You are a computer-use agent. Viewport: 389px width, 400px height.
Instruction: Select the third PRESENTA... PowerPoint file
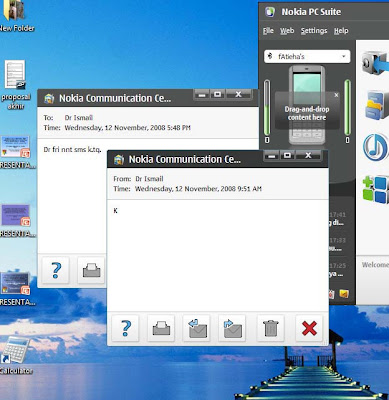click(x=16, y=289)
